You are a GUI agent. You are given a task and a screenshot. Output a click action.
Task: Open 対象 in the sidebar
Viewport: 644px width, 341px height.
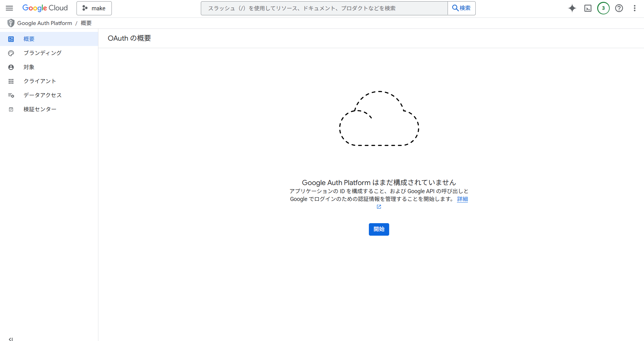click(49, 67)
